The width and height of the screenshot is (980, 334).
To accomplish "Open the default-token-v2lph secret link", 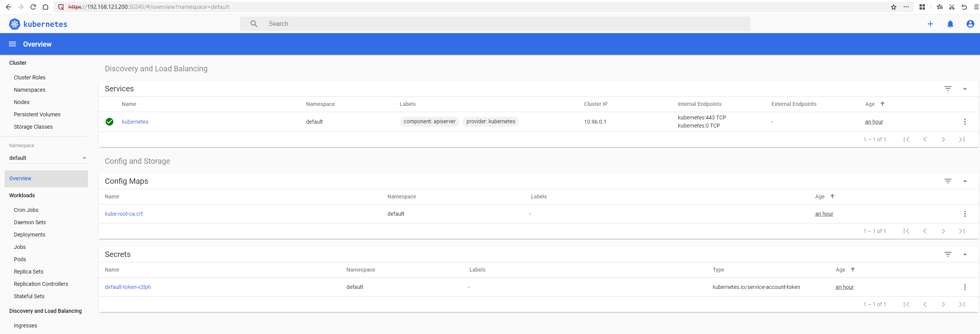I will [128, 287].
